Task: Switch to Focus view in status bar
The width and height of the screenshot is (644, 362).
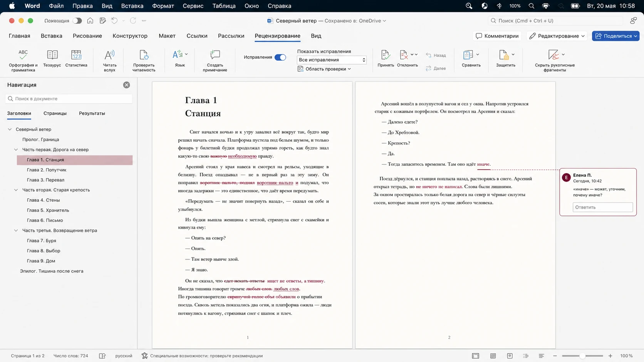Action: tap(476, 356)
